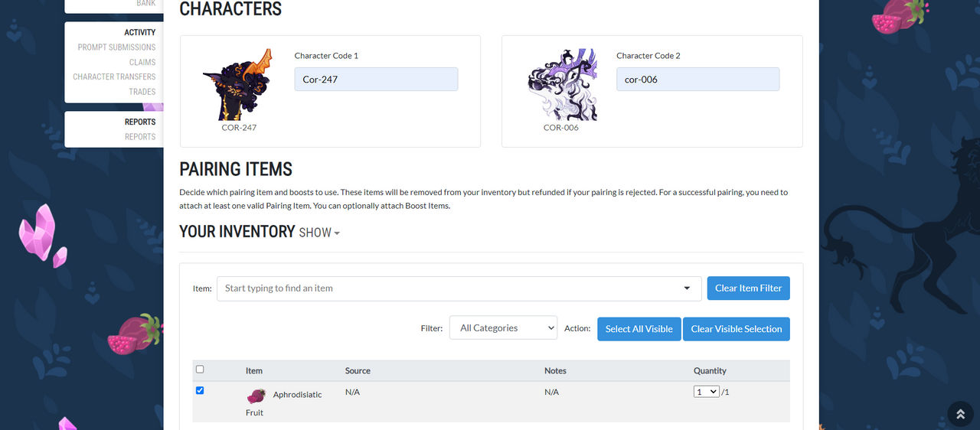The height and width of the screenshot is (430, 980).
Task: Collapse Your Inventory using the Show toggle
Action: click(319, 233)
